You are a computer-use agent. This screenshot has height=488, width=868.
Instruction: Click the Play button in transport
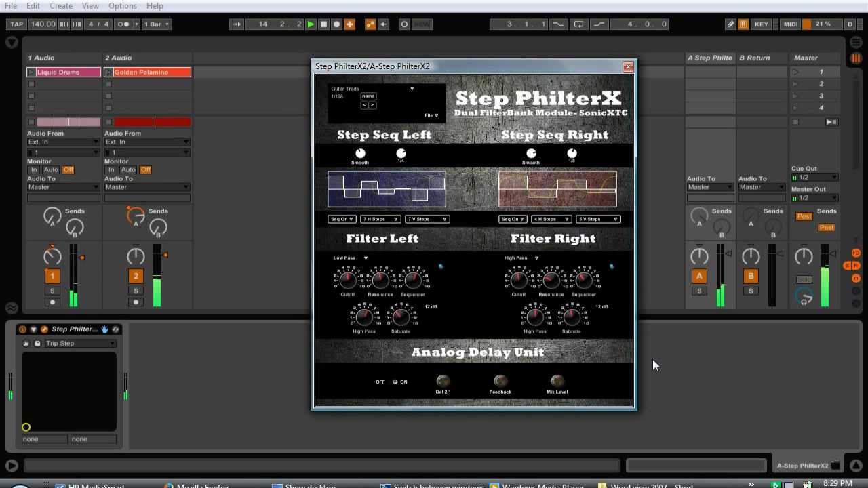(x=311, y=24)
